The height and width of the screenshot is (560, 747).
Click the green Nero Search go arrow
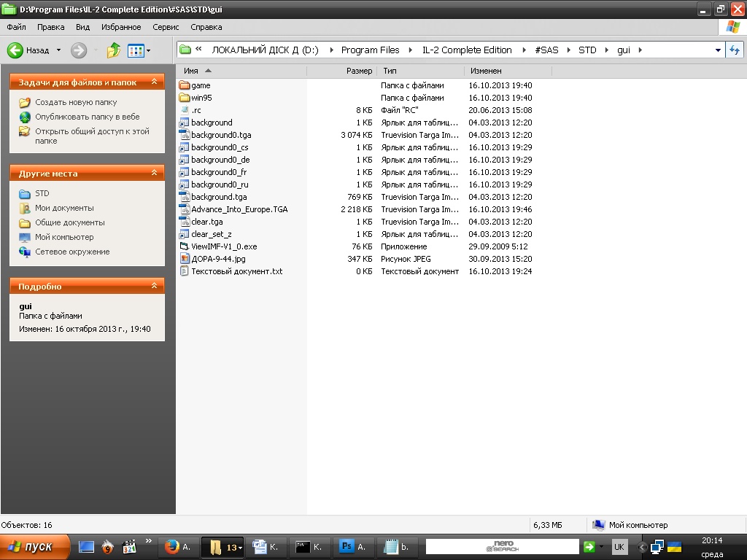(589, 547)
